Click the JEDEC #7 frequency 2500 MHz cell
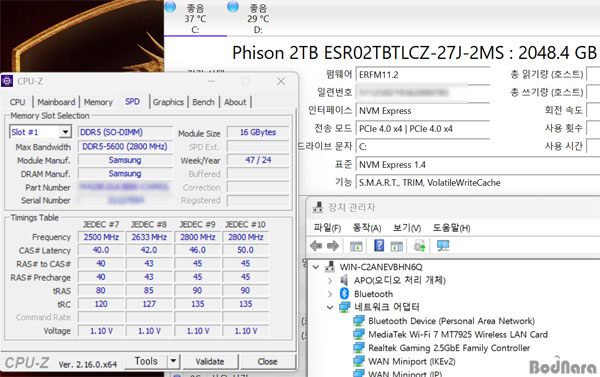Screen dimensions: 600x377 point(101,237)
